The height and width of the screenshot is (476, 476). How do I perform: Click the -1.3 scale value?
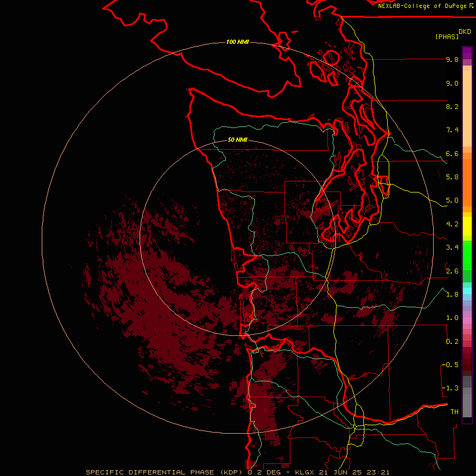450,388
